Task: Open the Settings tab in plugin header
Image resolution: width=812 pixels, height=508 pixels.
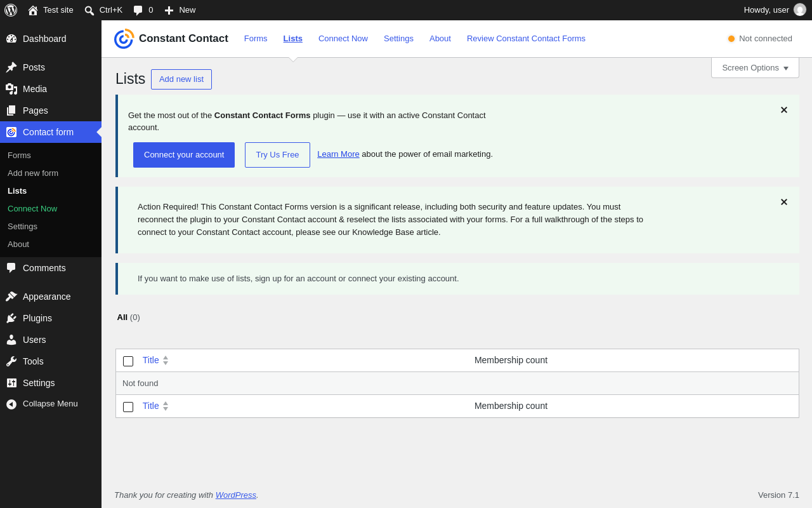Action: [398, 39]
